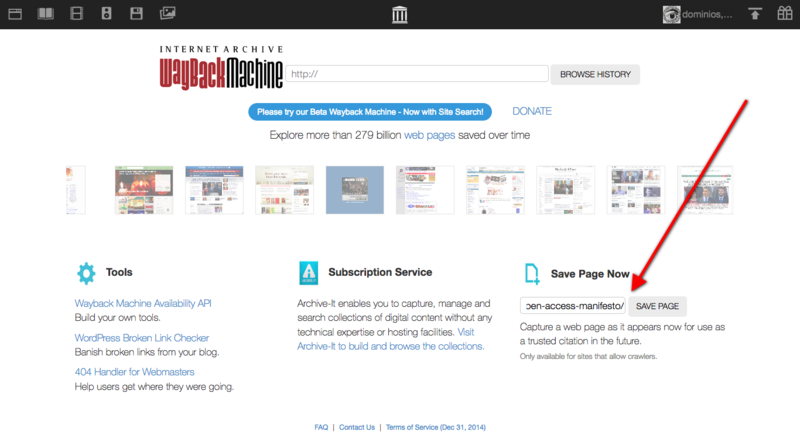Open the Visit Archive-It collections link
The height and width of the screenshot is (438, 800).
click(x=390, y=339)
